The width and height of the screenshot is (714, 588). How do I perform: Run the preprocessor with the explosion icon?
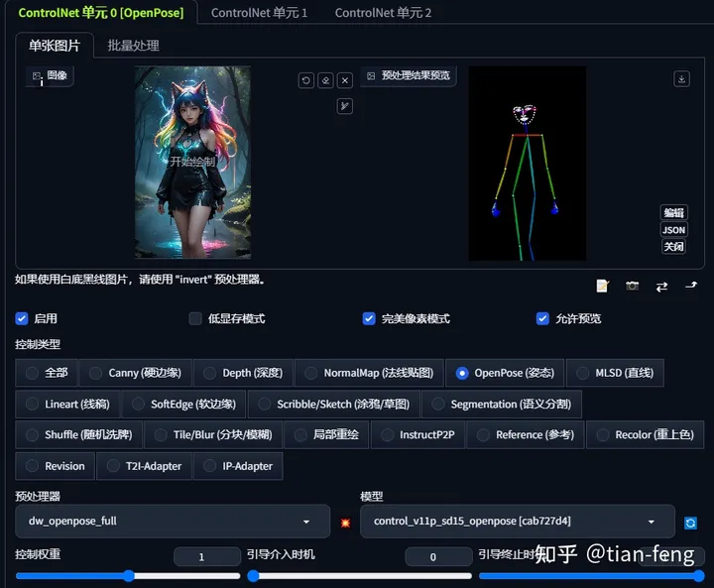coord(346,523)
